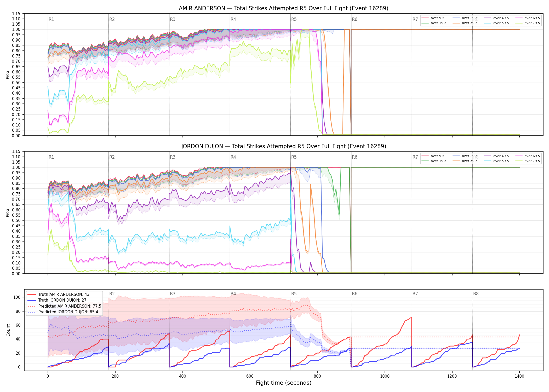The height and width of the screenshot is (392, 549).
Task: Click the R6 round marker in the Amir Anderson chart
Action: pyautogui.click(x=354, y=19)
